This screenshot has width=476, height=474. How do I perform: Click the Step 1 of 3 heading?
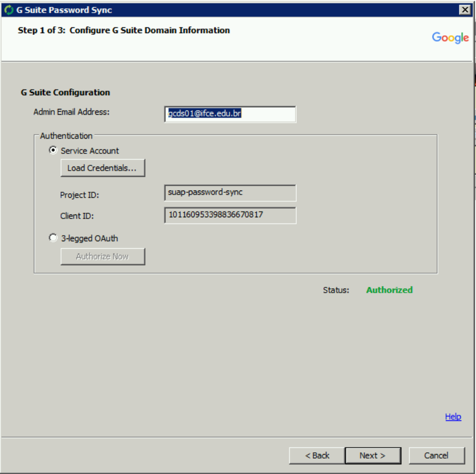(x=123, y=30)
